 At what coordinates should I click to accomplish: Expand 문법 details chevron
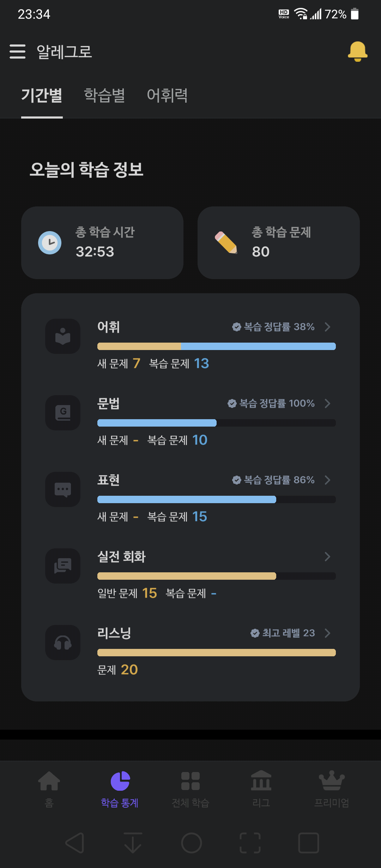327,403
